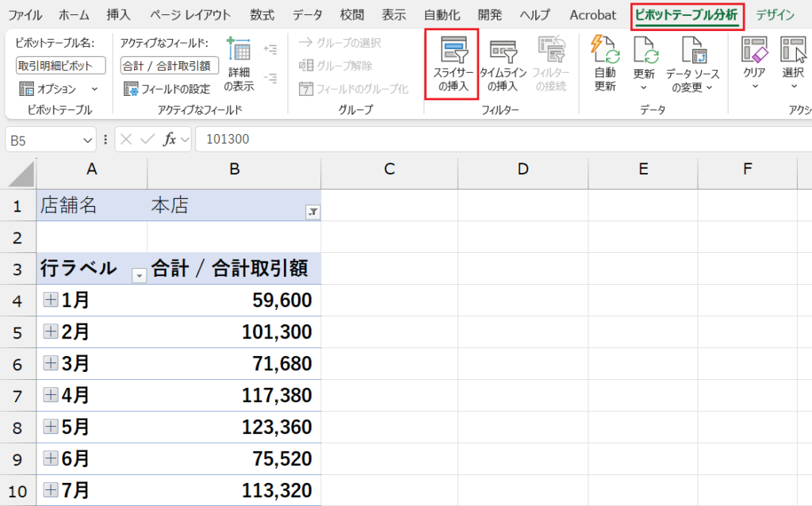The width and height of the screenshot is (812, 506).
Task: Open the Name Box dropdown arrow
Action: 88,140
